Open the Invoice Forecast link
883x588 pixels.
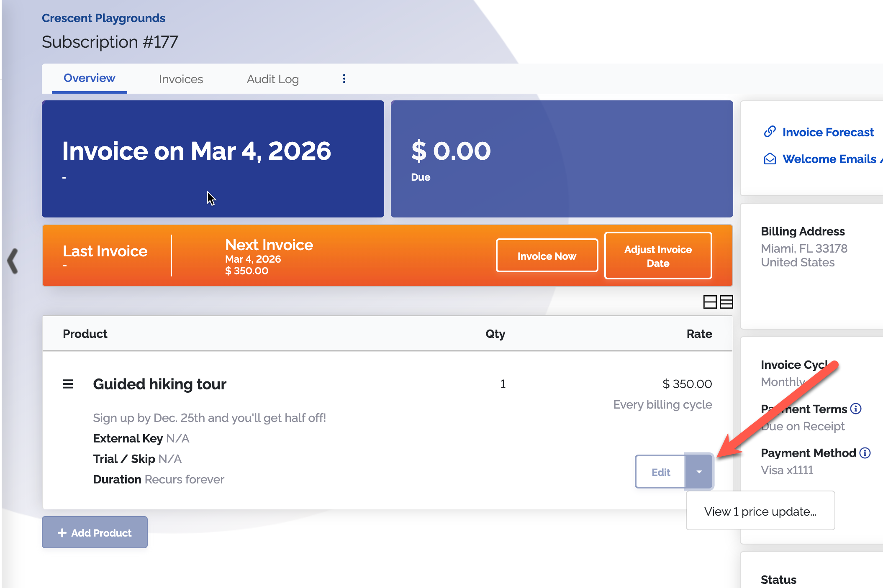pyautogui.click(x=828, y=132)
